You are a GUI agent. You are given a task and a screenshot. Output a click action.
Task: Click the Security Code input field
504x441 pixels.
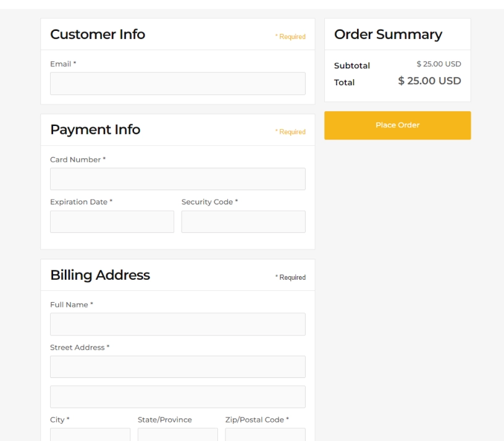(243, 220)
